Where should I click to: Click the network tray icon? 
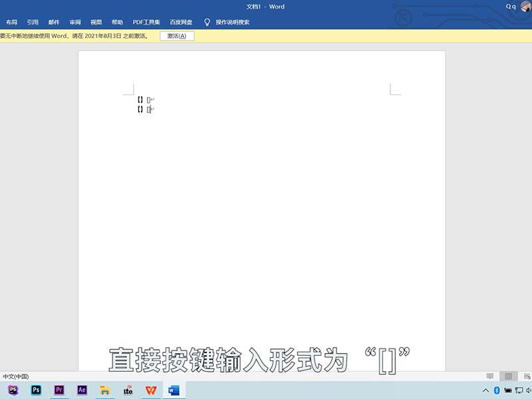519,390
